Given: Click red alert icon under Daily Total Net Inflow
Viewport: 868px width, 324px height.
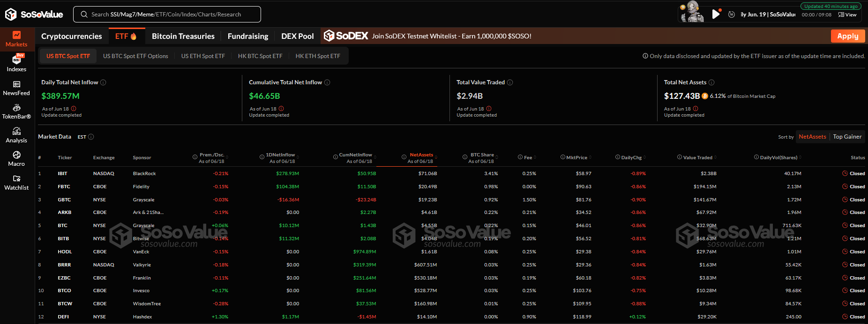Looking at the screenshot, I should [74, 109].
